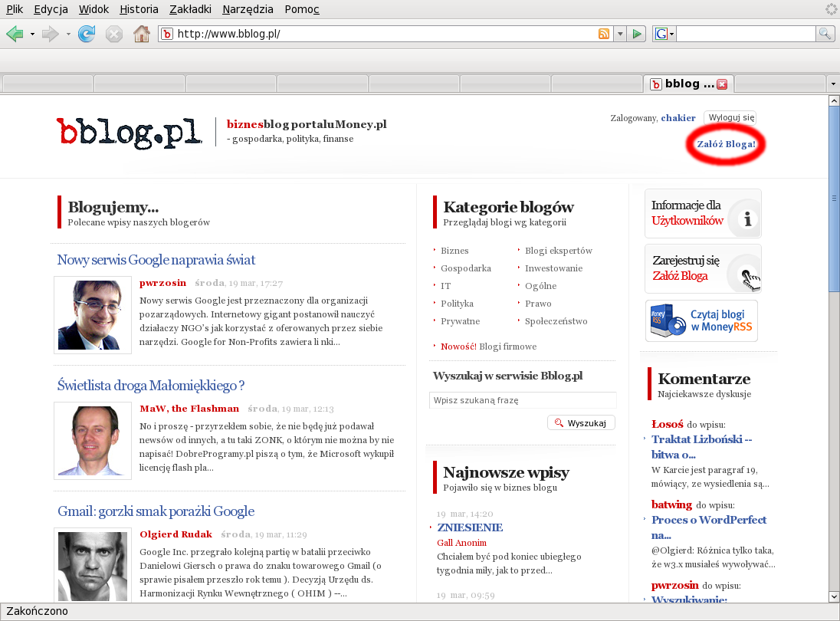Open the back history dropdown arrow
Viewport: 840px width, 621px height.
[x=32, y=34]
